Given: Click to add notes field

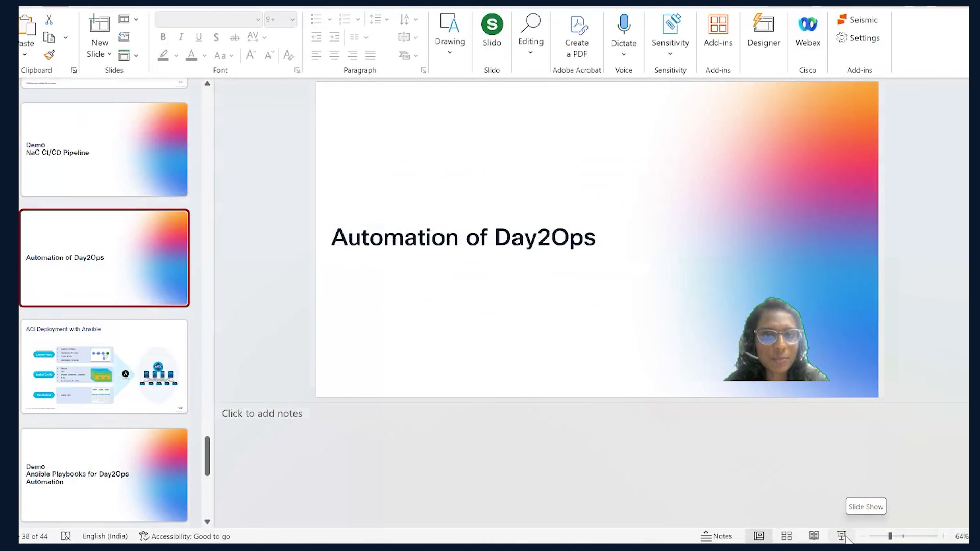Looking at the screenshot, I should coord(262,414).
